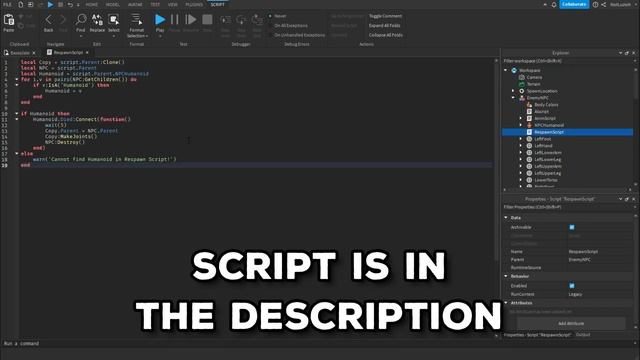This screenshot has height=360, width=640.
Task: Switch to the Output panel tab
Action: [x=583, y=335]
